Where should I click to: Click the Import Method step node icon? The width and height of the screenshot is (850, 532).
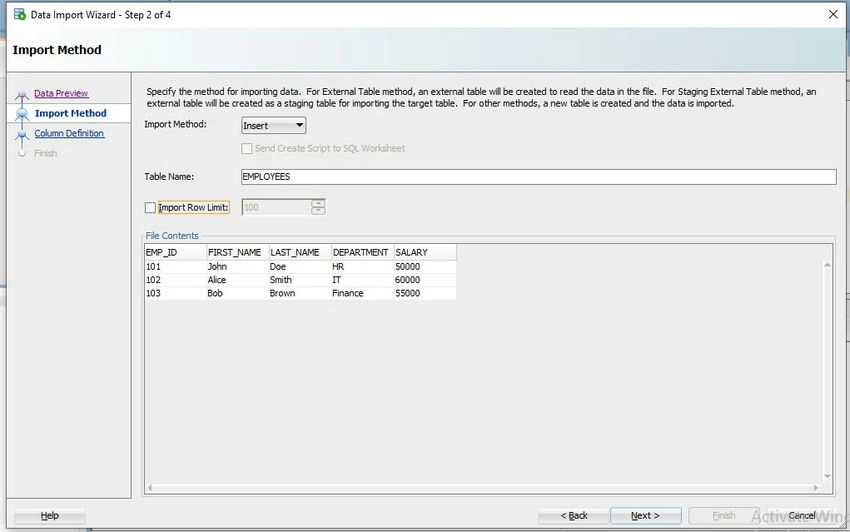tap(22, 114)
